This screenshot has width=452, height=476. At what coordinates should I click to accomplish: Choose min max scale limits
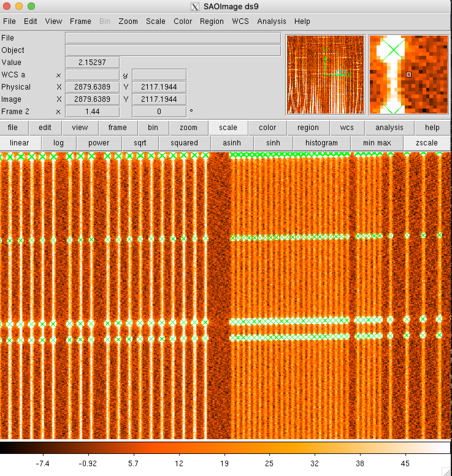(x=377, y=143)
